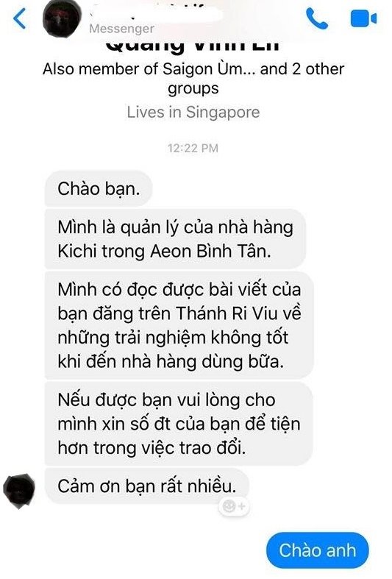Tap the 'Lives in Singapore' profile info

[x=193, y=112]
